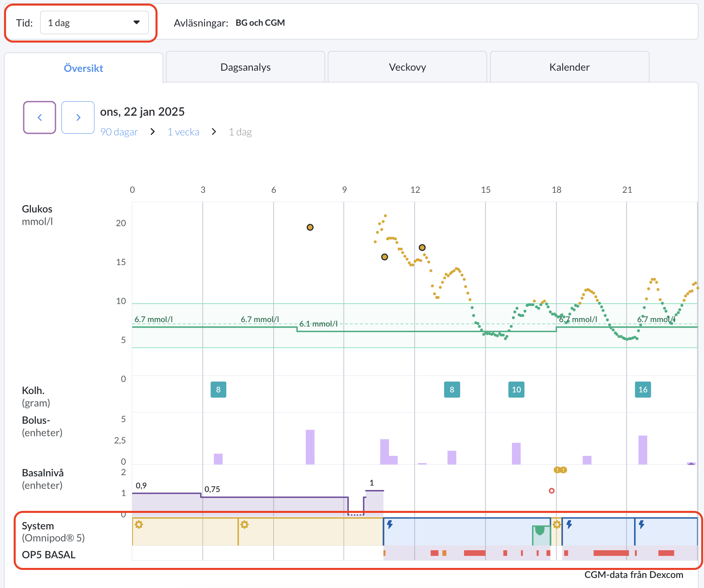The height and width of the screenshot is (588, 704).
Task: Click the 8 gram carb badge after 12
Action: coord(452,390)
